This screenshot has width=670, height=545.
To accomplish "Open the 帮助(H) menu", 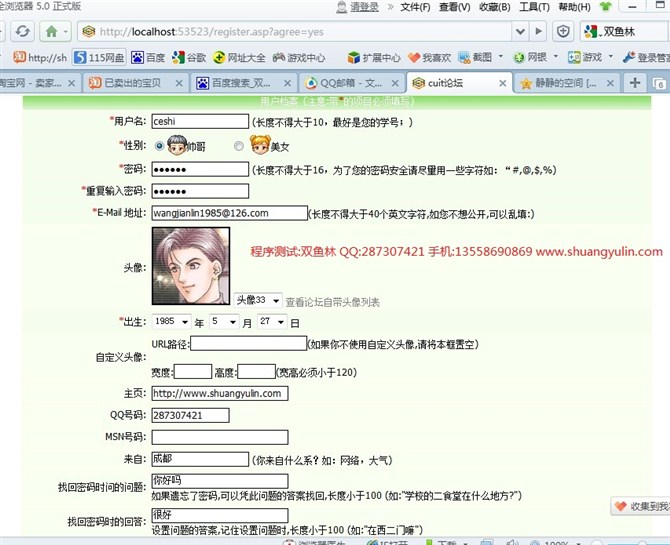I will [574, 7].
